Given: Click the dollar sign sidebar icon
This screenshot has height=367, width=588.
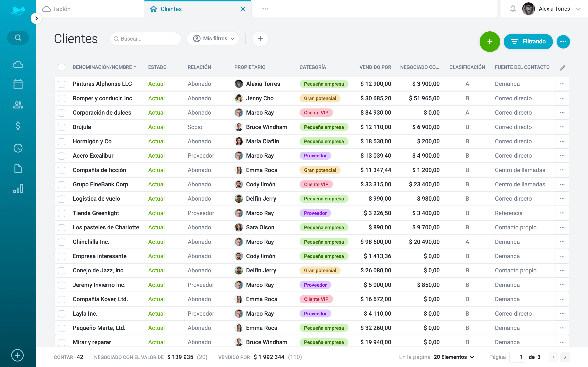Looking at the screenshot, I should (18, 125).
